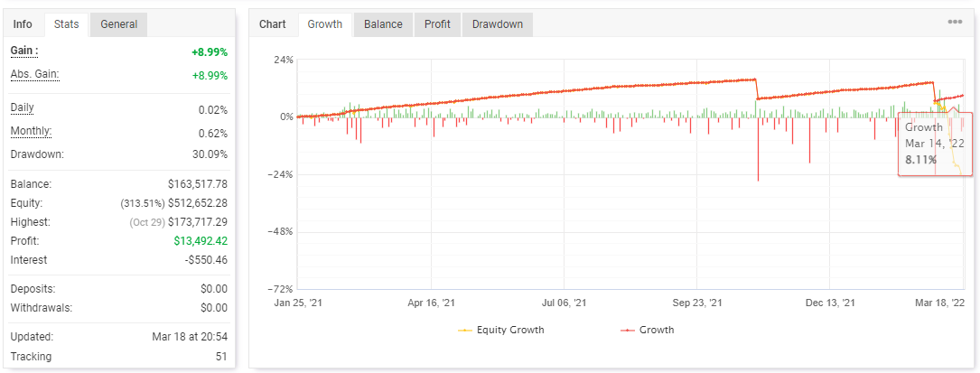The image size is (980, 373).
Task: Click the Monthly label
Action: (32, 131)
